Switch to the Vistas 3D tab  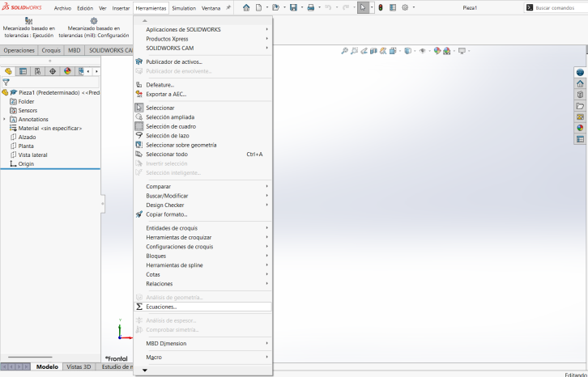pyautogui.click(x=79, y=366)
